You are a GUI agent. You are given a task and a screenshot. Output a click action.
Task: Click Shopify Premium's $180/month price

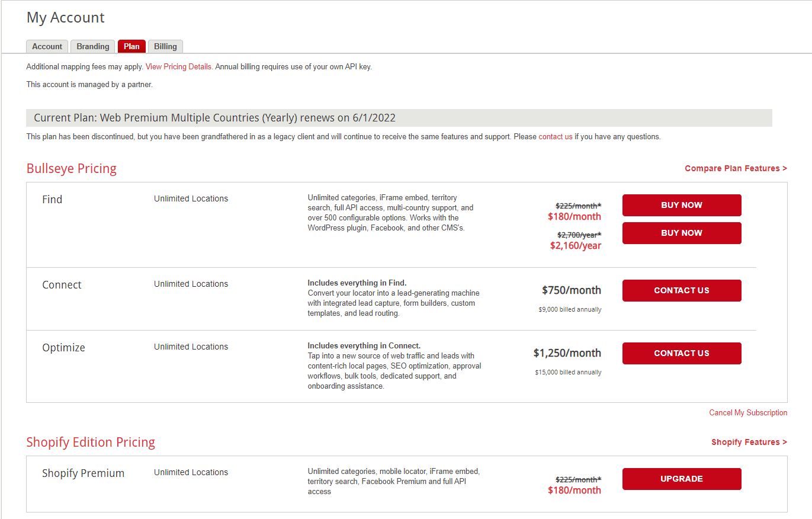tap(575, 491)
